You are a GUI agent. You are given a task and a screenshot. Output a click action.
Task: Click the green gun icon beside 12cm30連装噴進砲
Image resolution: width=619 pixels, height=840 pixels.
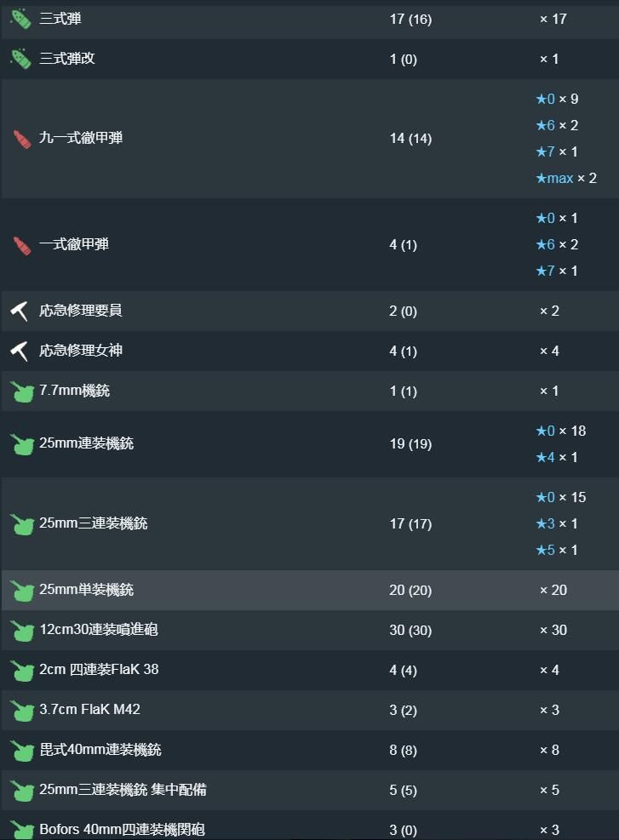pos(22,631)
